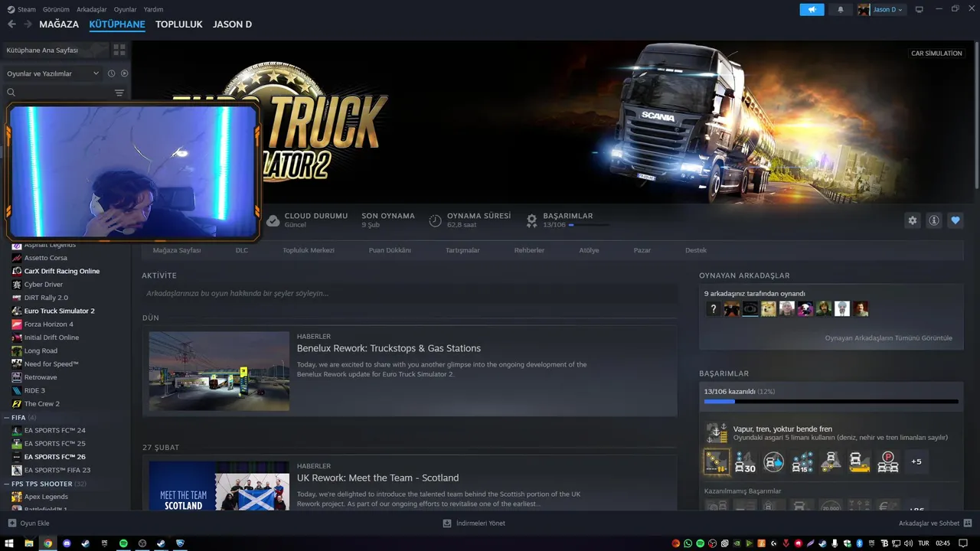The width and height of the screenshot is (980, 551).
Task: Open Chrome from the taskbar
Action: pyautogui.click(x=47, y=543)
